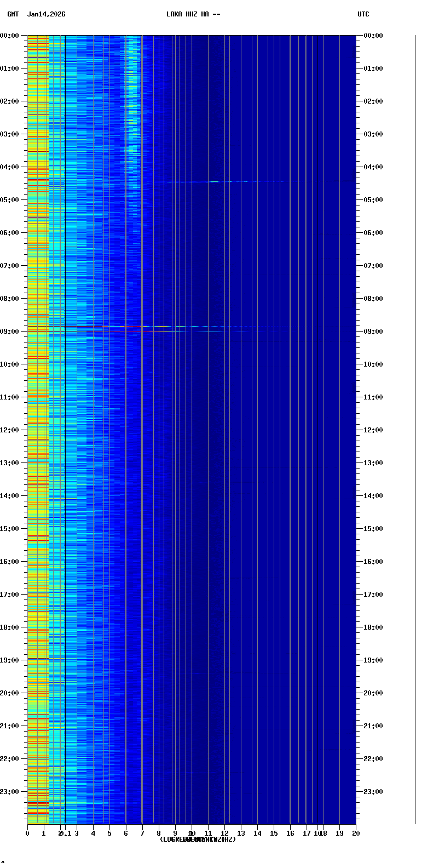This screenshot has width=439, height=868.
Task: Click the LAKA HHZ HA station title
Action: 193,14
